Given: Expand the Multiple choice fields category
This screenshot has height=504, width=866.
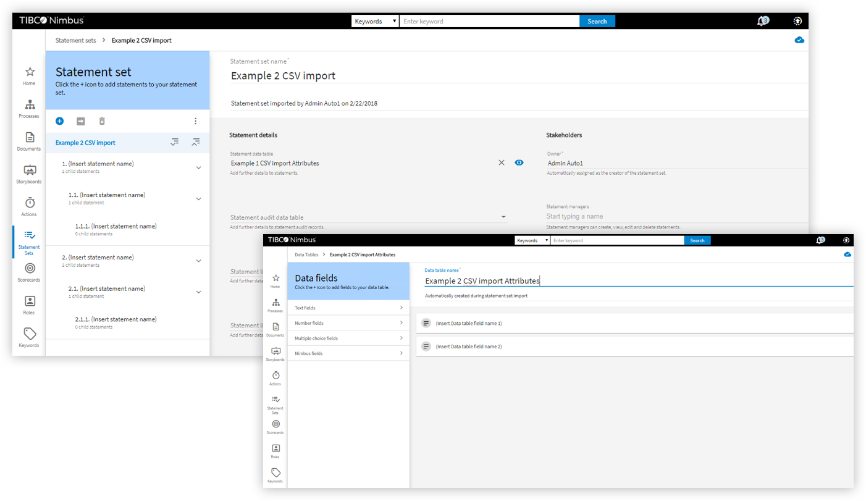Looking at the screenshot, I should click(348, 338).
